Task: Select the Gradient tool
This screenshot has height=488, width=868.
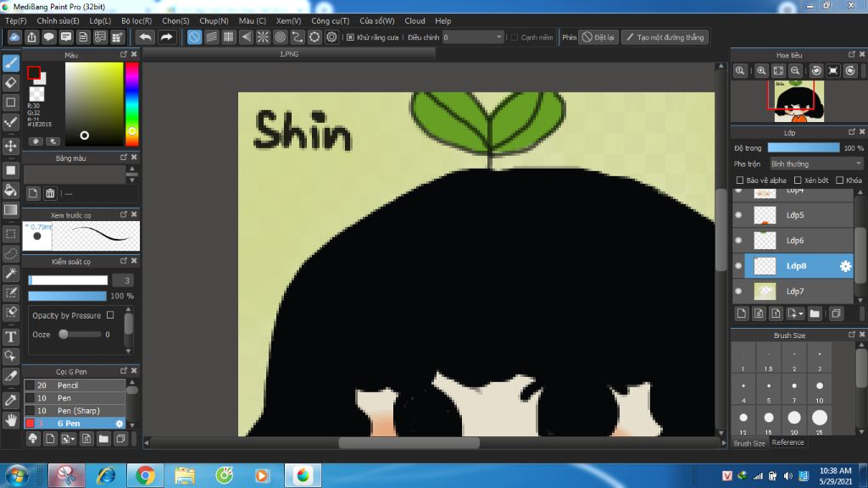Action: point(10,210)
